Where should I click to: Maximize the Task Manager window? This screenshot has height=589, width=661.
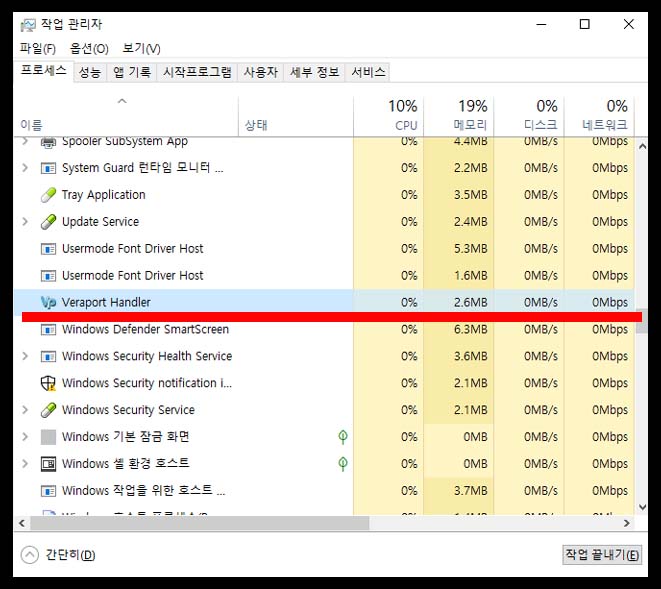[585, 24]
